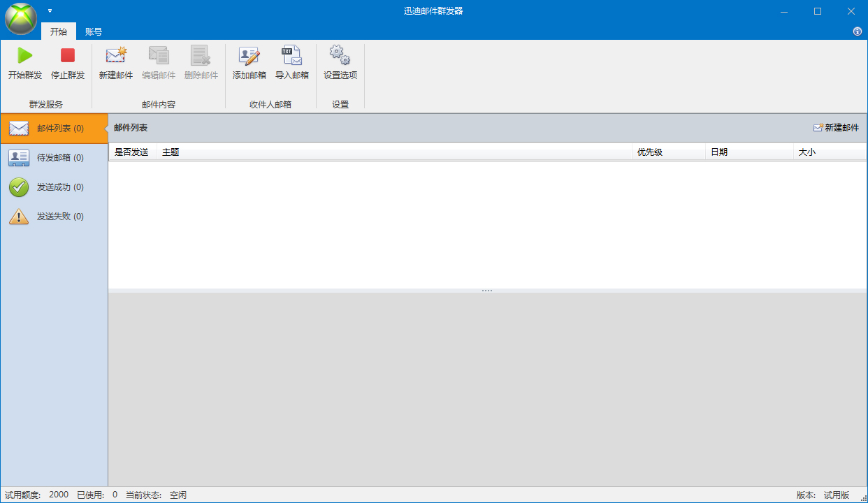This screenshot has width=868, height=503.
Task: Select the 开始群发 (start sending) icon
Action: (x=24, y=63)
